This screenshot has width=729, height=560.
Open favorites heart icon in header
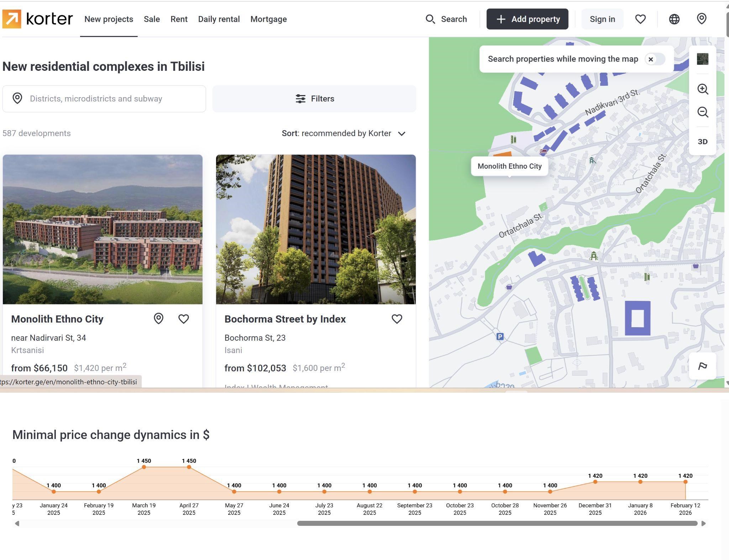point(640,19)
